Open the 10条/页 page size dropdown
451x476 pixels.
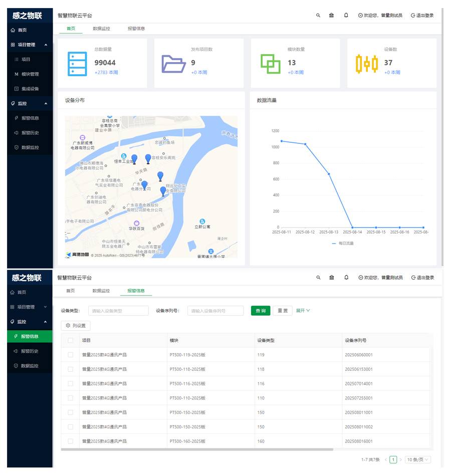pyautogui.click(x=418, y=459)
